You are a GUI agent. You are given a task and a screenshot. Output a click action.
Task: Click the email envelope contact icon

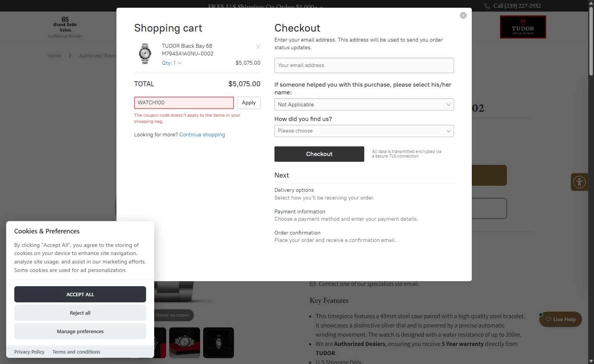pyautogui.click(x=313, y=284)
